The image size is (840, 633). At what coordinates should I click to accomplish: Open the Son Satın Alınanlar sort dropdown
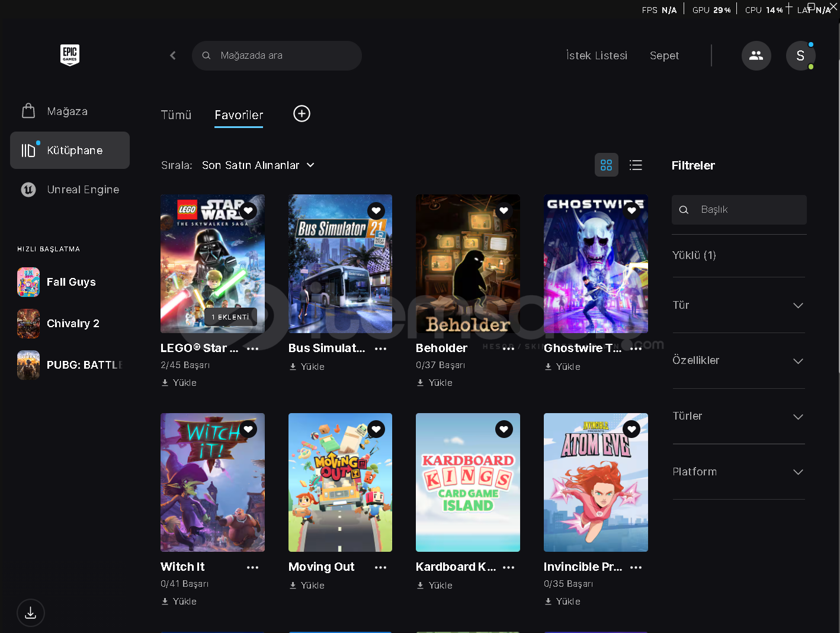258,165
